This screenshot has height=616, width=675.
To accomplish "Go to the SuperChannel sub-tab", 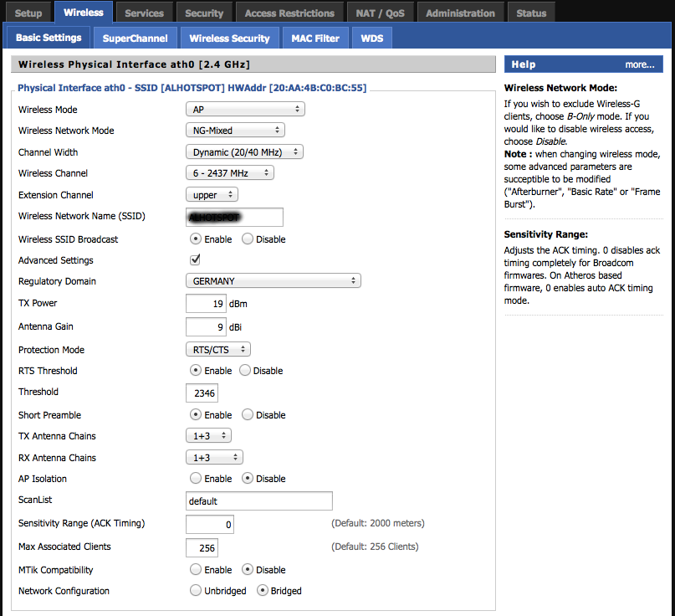I will tap(135, 38).
